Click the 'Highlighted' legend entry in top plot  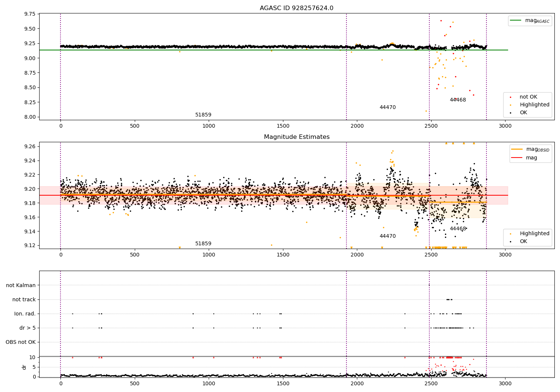[534, 105]
